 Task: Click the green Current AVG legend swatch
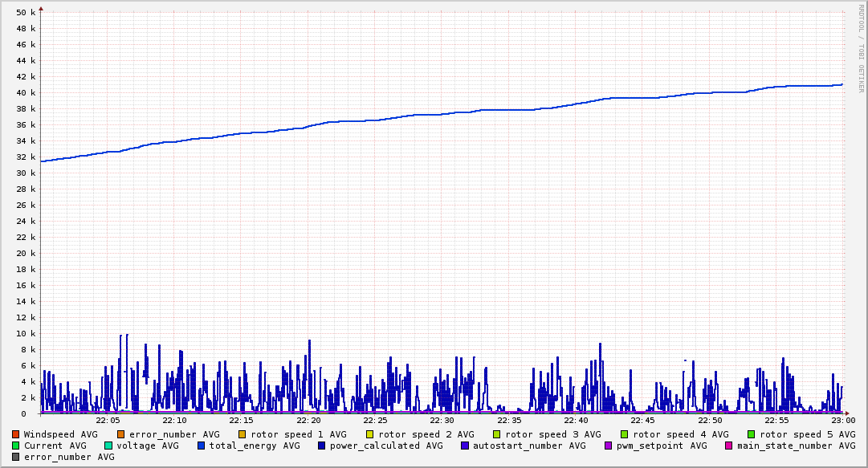16,446
